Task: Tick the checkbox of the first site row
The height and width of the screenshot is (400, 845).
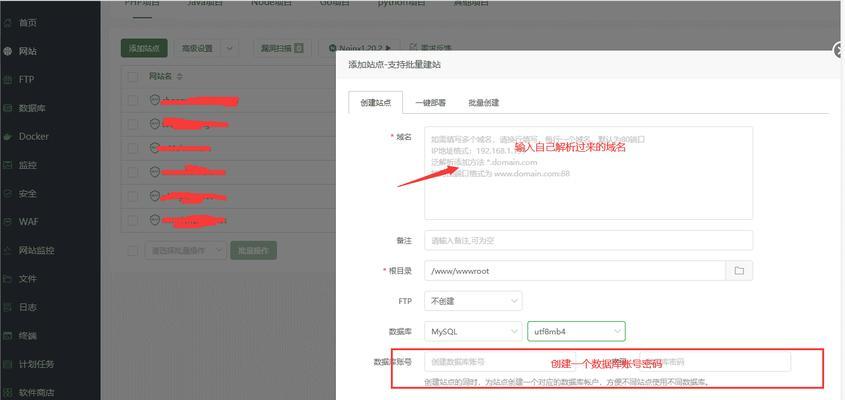Action: pyautogui.click(x=133, y=100)
